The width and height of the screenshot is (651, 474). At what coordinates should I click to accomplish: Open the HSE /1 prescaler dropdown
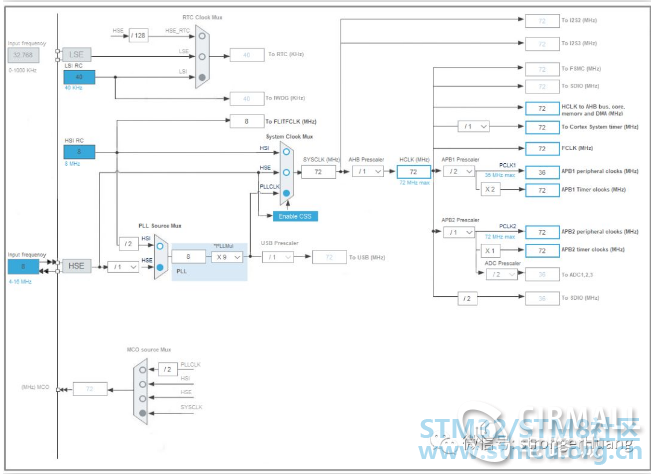(x=123, y=267)
